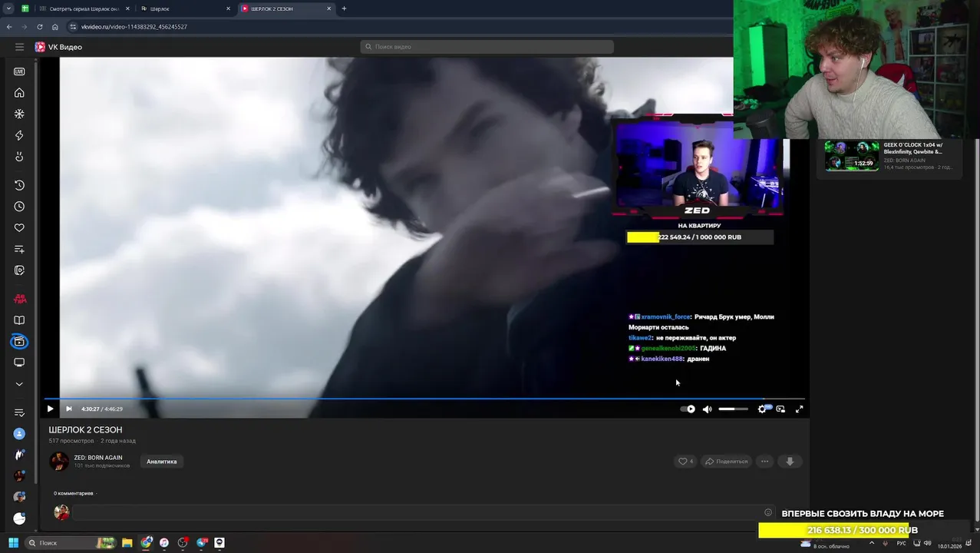This screenshot has width=980, height=553.
Task: Open a new browser tab
Action: 344,8
